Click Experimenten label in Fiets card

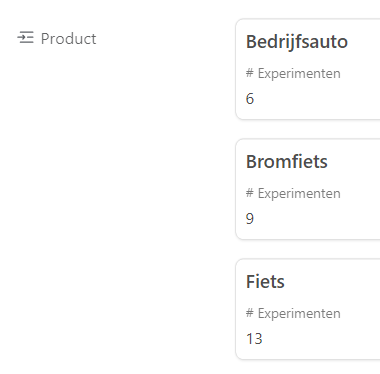tap(299, 313)
